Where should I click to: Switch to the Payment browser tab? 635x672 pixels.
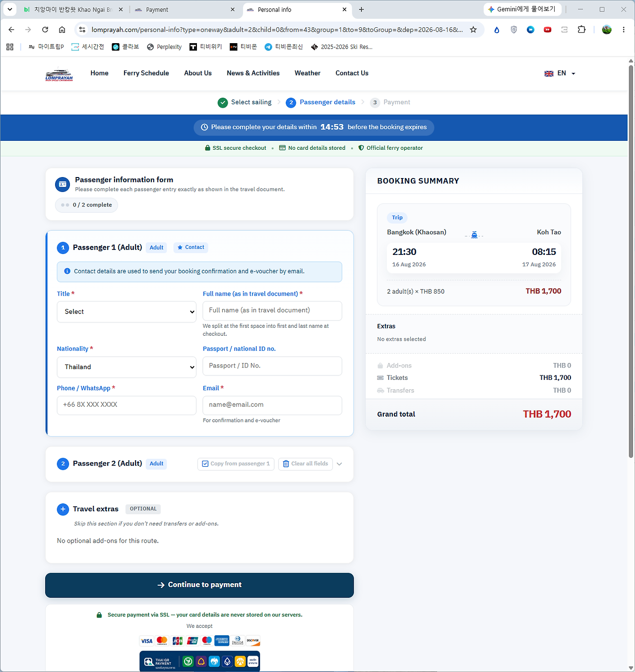pos(185,9)
